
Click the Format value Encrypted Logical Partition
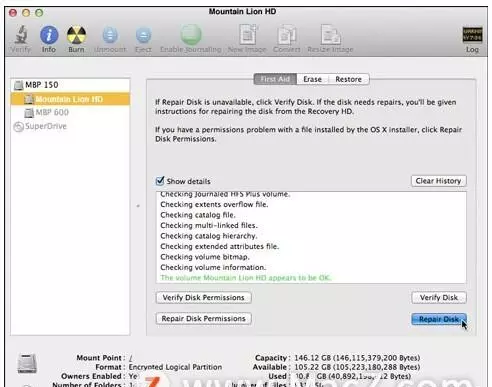pyautogui.click(x=175, y=367)
